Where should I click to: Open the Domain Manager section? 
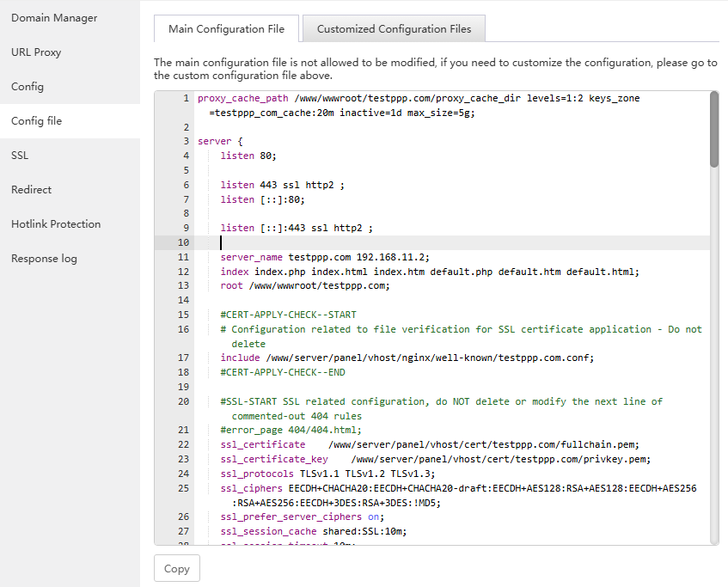tap(53, 18)
